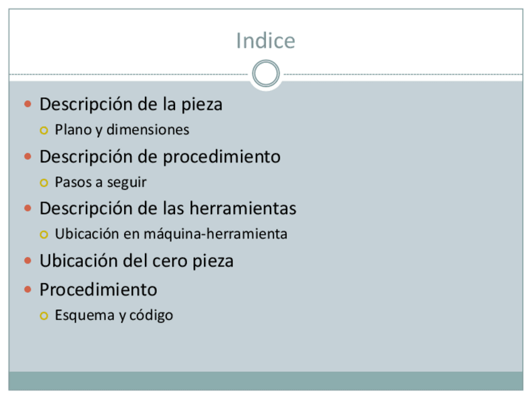Viewport: 532px width, 399px height.
Task: Click the red bullet beside "Descripción de las herramientas"
Action: [x=28, y=208]
